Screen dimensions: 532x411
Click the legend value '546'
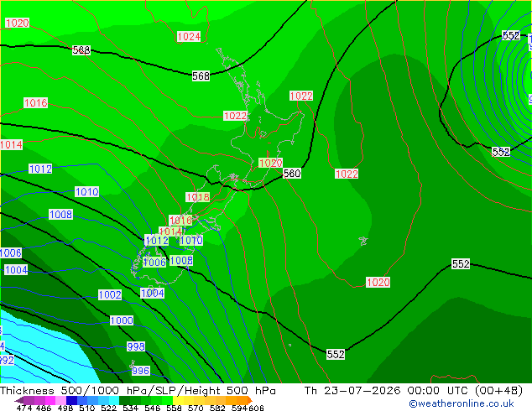153,408
